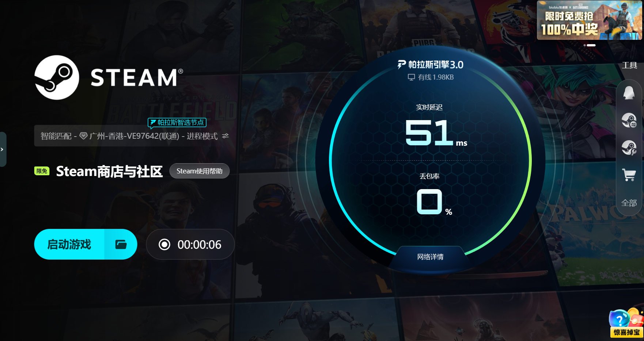Open the 限时免费抢 promotional banner
Image resolution: width=644 pixels, height=341 pixels.
click(589, 20)
